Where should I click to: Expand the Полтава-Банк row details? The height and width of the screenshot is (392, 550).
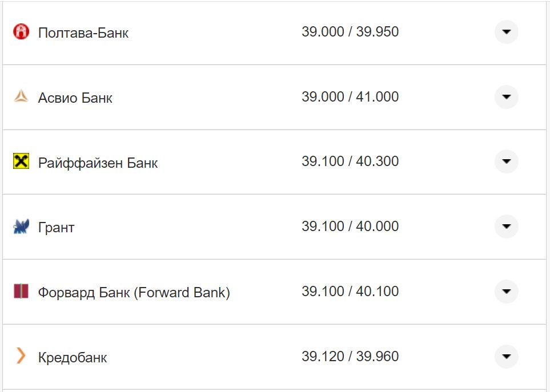[x=506, y=32]
